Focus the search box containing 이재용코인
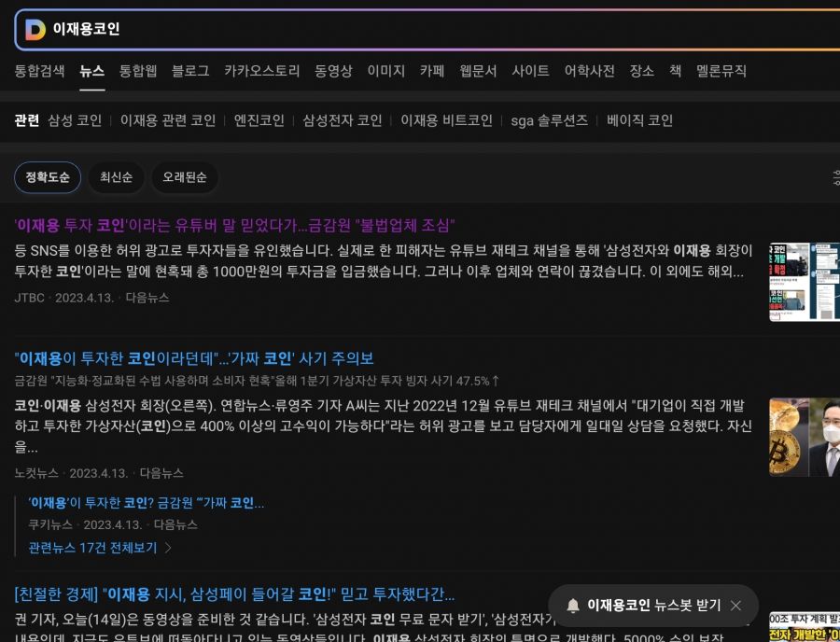Viewport: 840px width, 642px height. pos(428,30)
